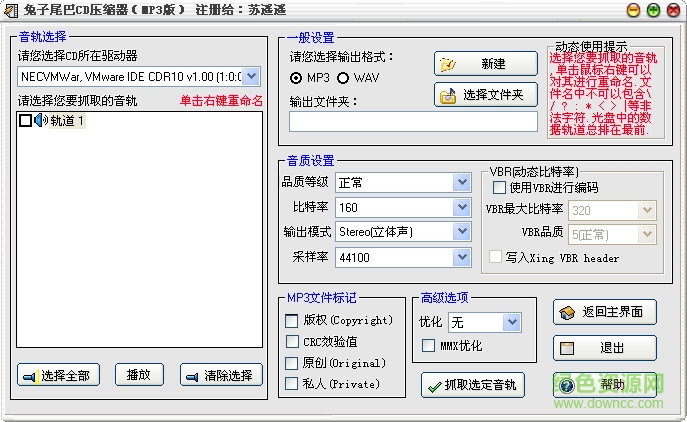This screenshot has height=422, width=687.
Task: Click the app icon in title bar
Action: pyautogui.click(x=11, y=11)
